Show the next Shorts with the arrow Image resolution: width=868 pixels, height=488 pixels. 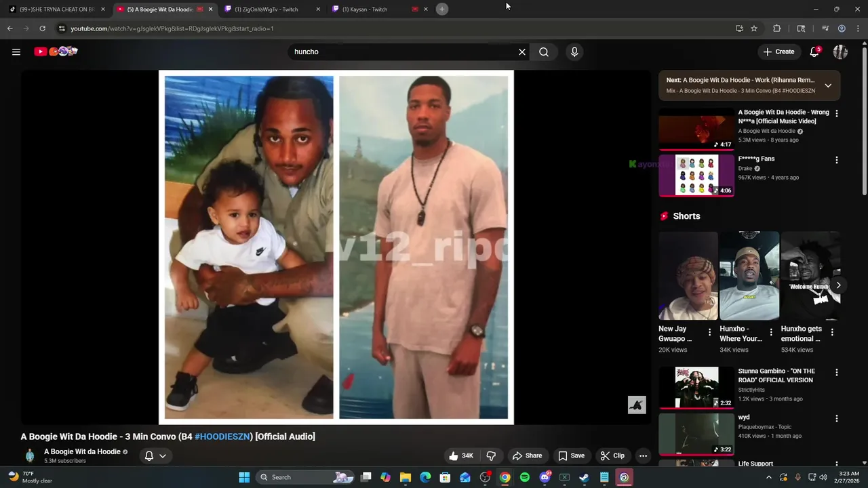(838, 285)
